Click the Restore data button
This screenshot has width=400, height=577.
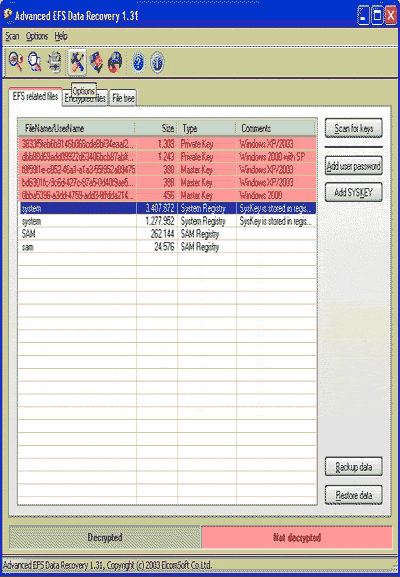click(354, 495)
